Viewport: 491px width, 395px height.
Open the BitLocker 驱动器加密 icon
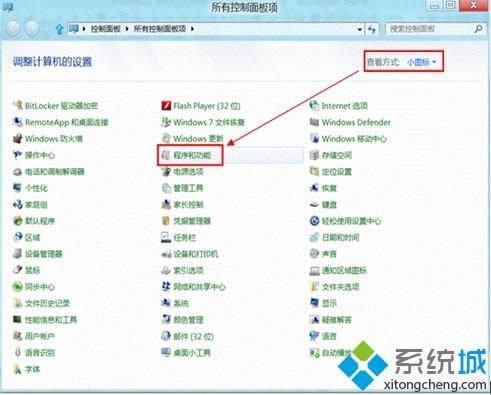[18, 106]
